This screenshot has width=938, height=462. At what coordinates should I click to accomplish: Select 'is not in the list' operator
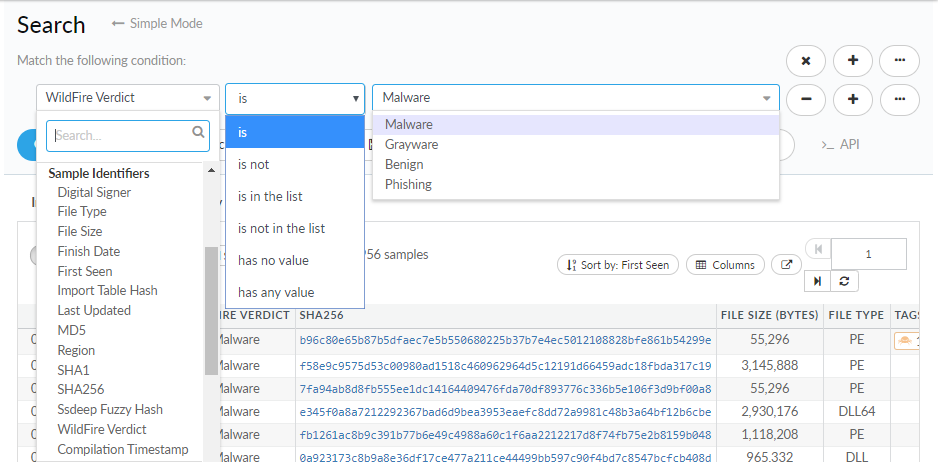tap(281, 228)
